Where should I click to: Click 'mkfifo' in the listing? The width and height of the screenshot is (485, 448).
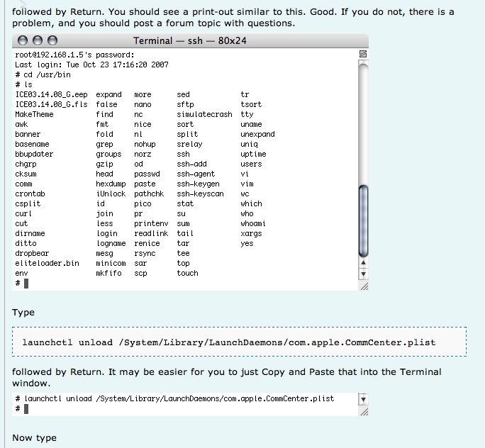pos(108,273)
